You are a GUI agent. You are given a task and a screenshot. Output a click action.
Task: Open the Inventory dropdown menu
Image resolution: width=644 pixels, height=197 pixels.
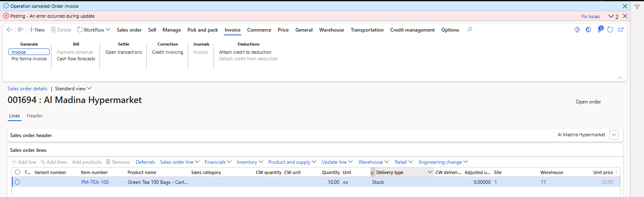coord(250,162)
